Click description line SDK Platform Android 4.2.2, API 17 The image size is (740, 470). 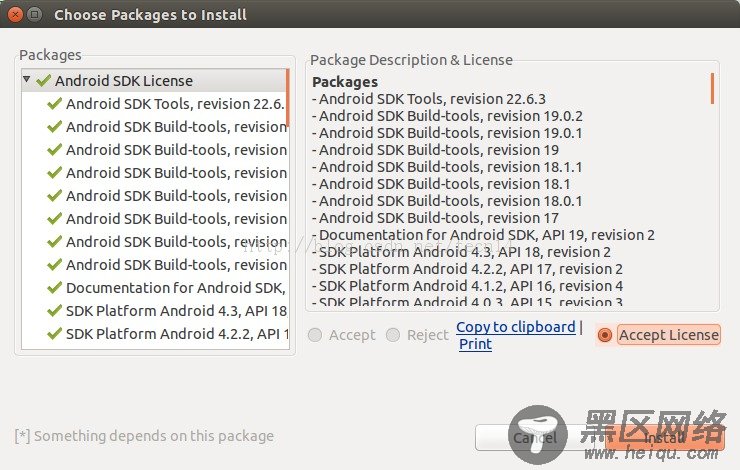(467, 269)
